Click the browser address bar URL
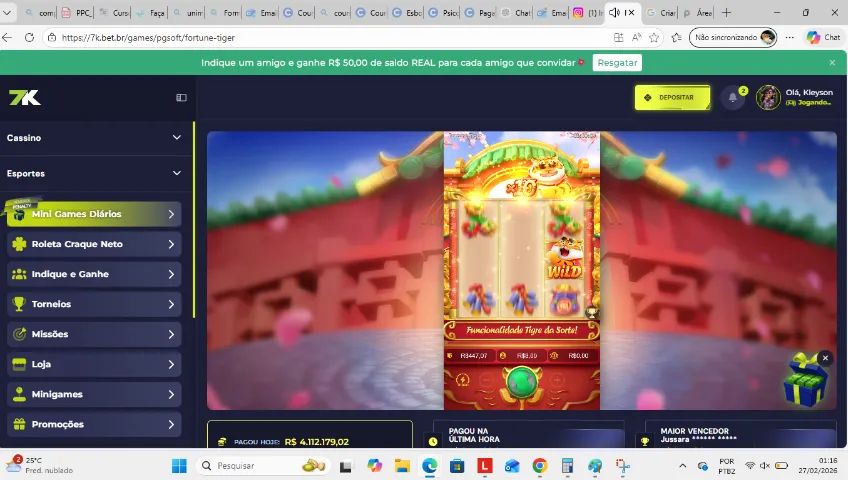Viewport: 848px width, 480px height. [x=148, y=38]
